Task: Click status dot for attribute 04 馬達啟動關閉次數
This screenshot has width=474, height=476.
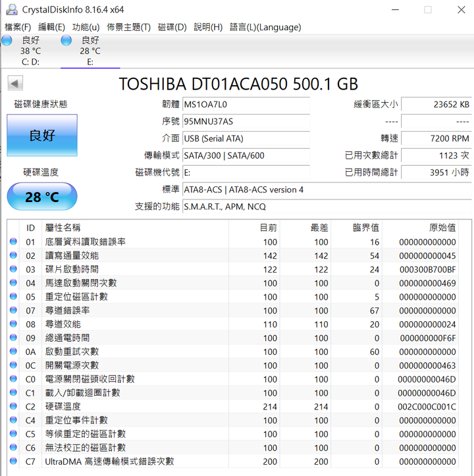Action: pyautogui.click(x=13, y=282)
